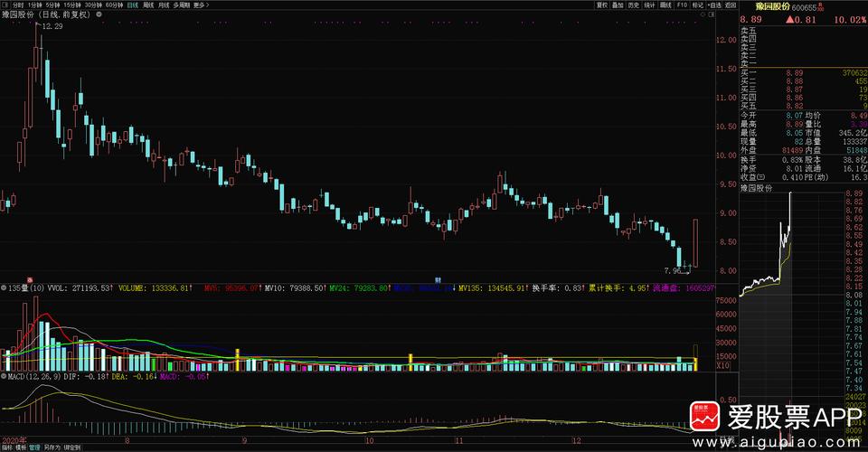This screenshot has height=452, width=868.
Task: Switch to the 分时 intraday chart period
Action: click(18, 5)
